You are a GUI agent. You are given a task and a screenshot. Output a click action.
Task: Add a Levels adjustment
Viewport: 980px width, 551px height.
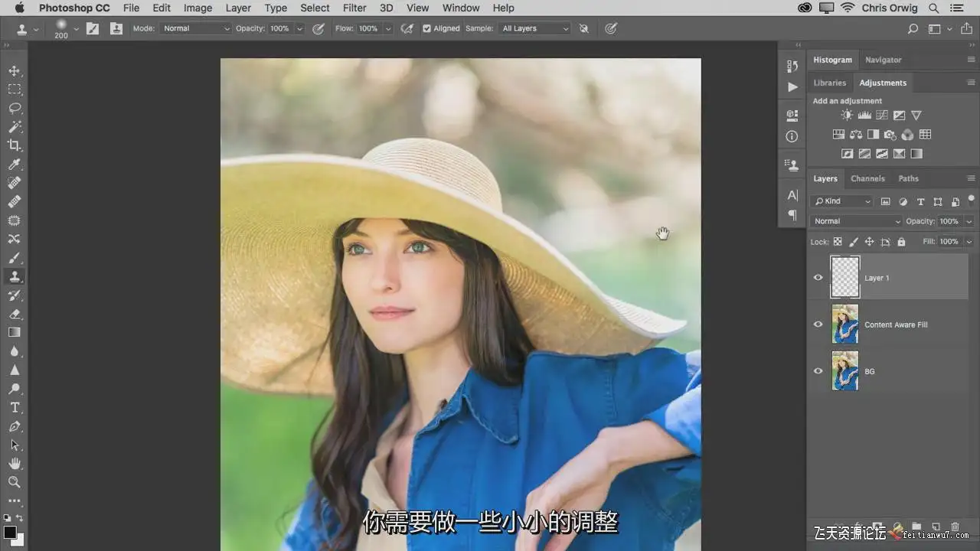864,116
